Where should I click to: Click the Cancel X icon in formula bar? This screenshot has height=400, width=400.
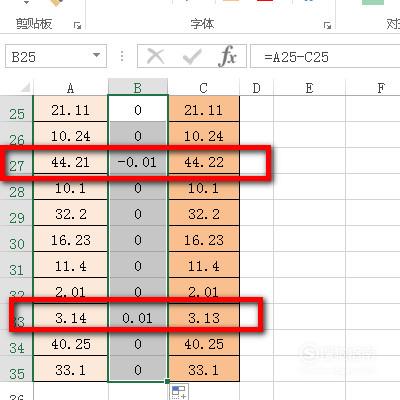pos(155,56)
